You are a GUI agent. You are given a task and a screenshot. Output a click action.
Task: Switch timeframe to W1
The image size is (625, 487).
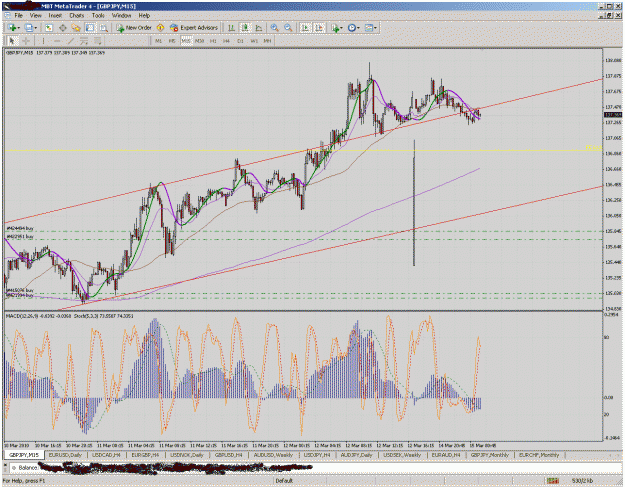(x=254, y=41)
